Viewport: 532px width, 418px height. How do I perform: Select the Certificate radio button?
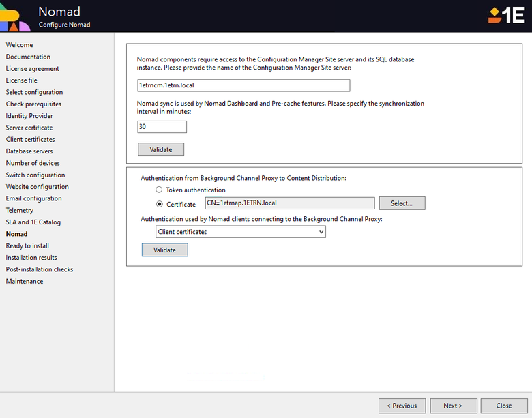click(160, 204)
